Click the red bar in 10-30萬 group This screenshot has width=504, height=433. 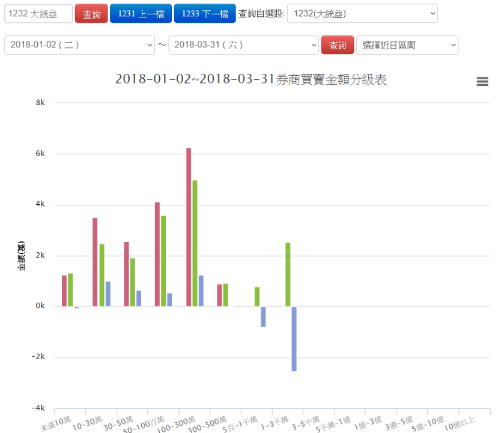tap(95, 262)
